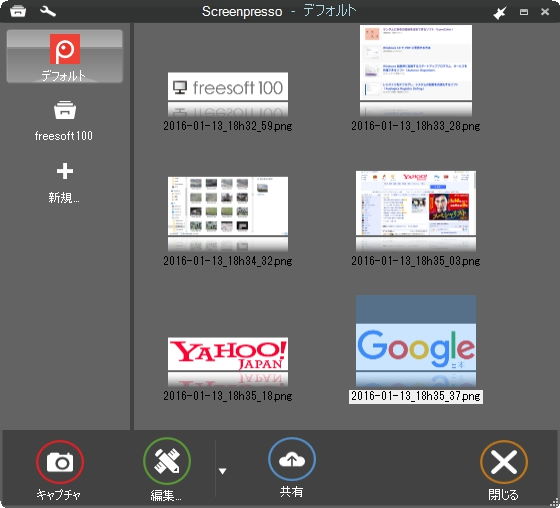The image size is (560, 508).
Task: Open the workspace drawer icon in title bar
Action: (x=18, y=11)
